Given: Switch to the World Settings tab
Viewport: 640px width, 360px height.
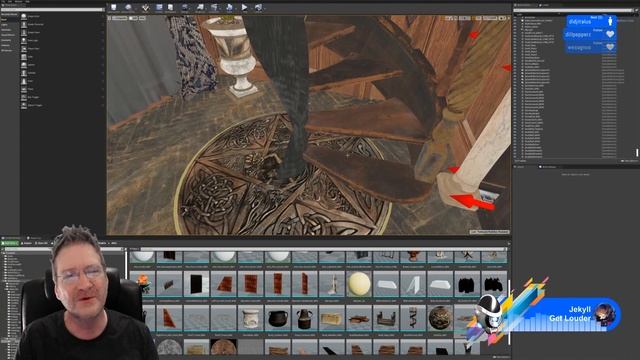Looking at the screenshot, I should coord(548,167).
